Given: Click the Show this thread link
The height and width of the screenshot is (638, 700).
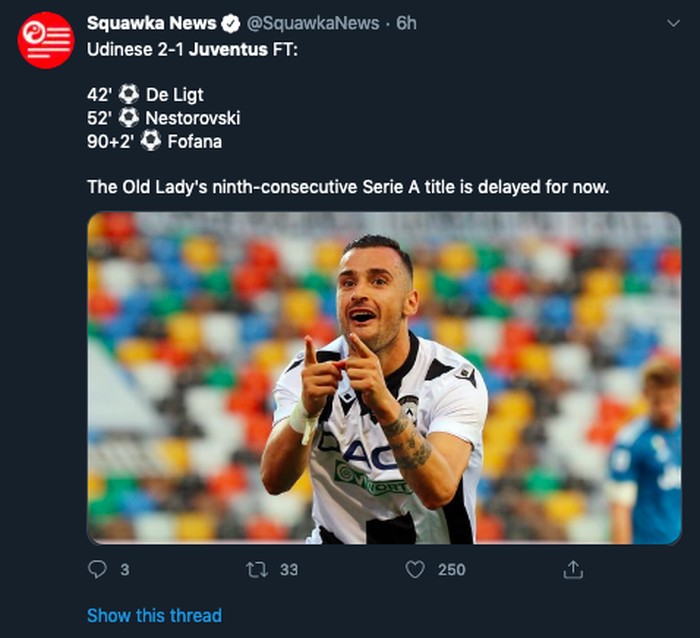Looking at the screenshot, I should 154,616.
